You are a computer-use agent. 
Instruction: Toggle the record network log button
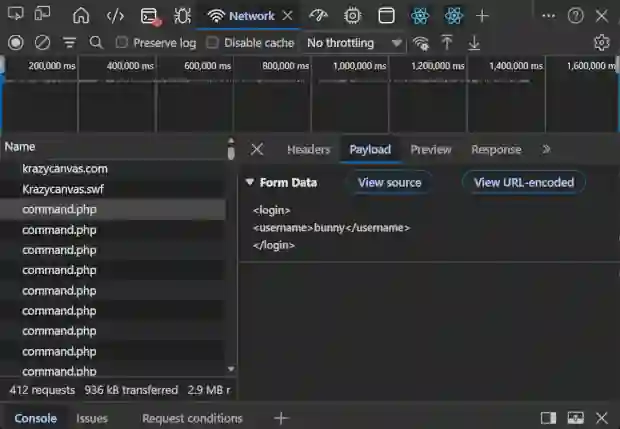pyautogui.click(x=16, y=43)
